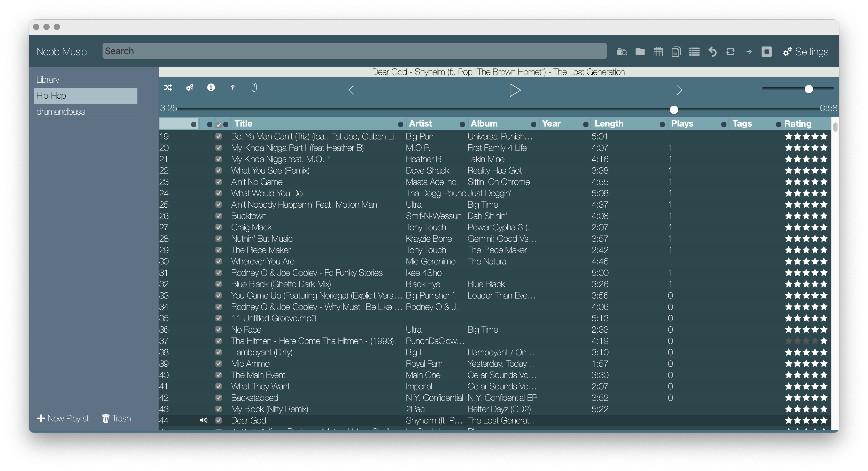Click the repeat loop icon
868x471 pixels.
[730, 52]
